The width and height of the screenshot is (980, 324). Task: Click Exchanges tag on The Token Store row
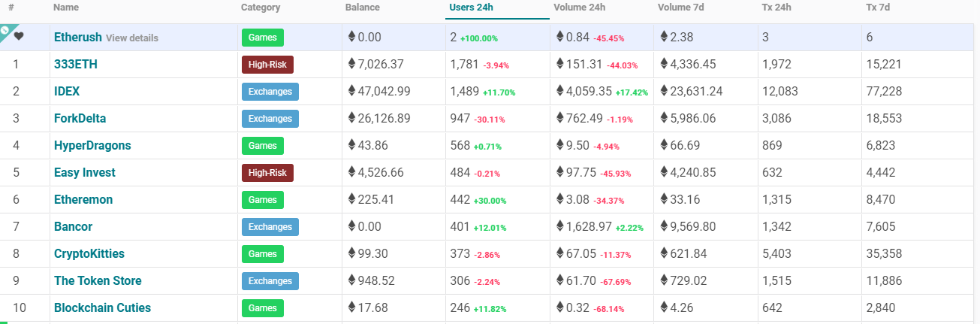(270, 281)
